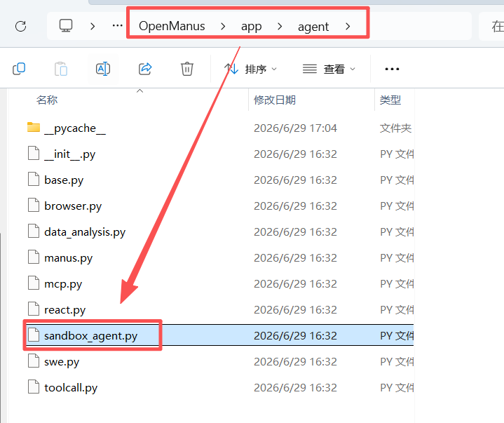The width and height of the screenshot is (504, 423).
Task: Click the share icon in the toolbar
Action: pyautogui.click(x=145, y=69)
